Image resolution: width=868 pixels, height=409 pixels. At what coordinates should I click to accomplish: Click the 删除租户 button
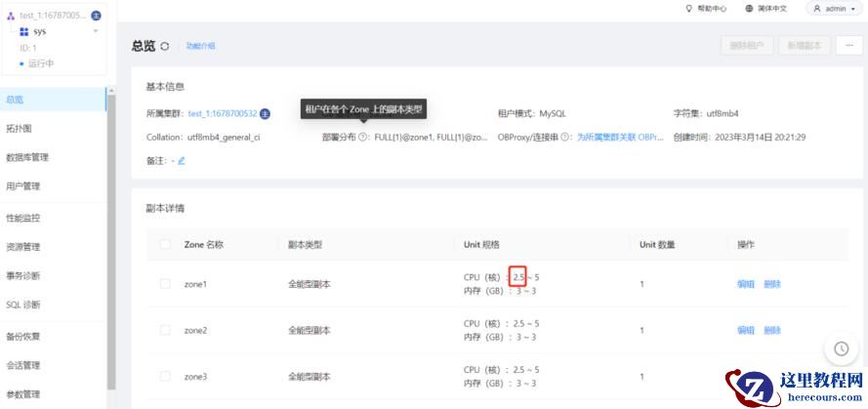747,46
